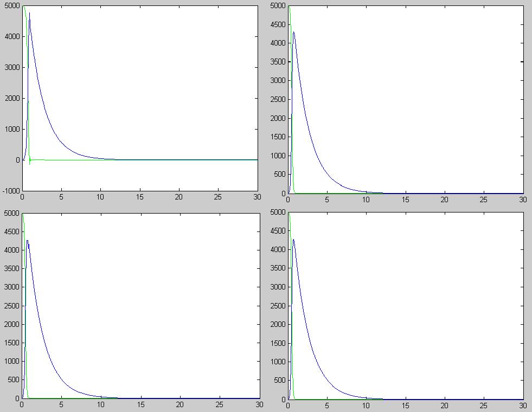The image size is (532, 412).
Task: Click green curve start at 5000 in top-right plot
Action: click(x=289, y=7)
